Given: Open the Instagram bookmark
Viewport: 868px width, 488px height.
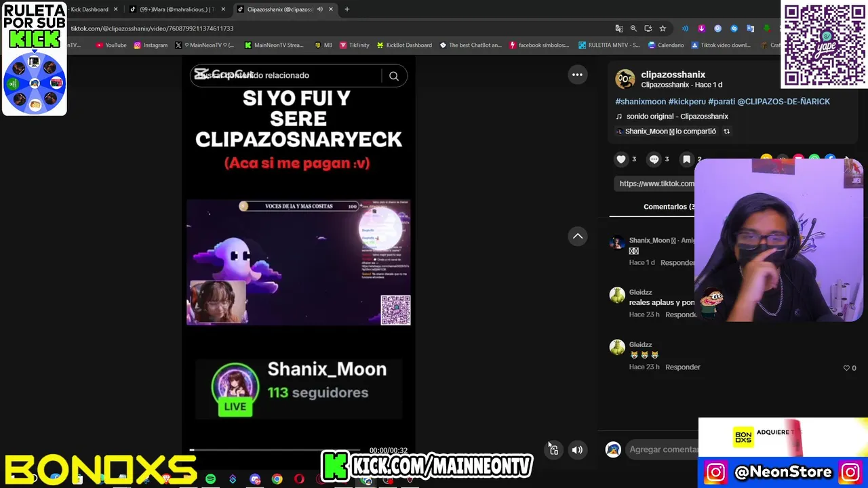Looking at the screenshot, I should [x=151, y=45].
